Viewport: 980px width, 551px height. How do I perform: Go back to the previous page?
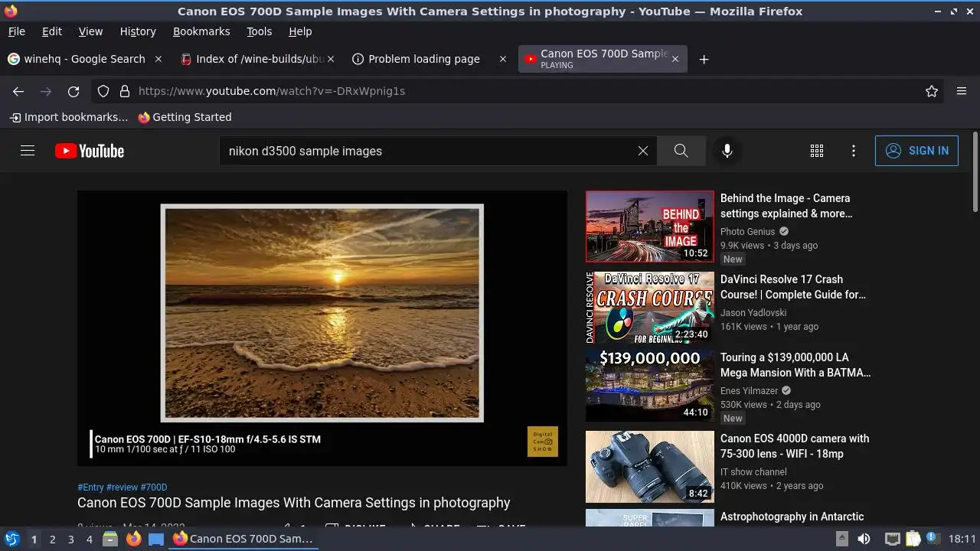coord(18,91)
